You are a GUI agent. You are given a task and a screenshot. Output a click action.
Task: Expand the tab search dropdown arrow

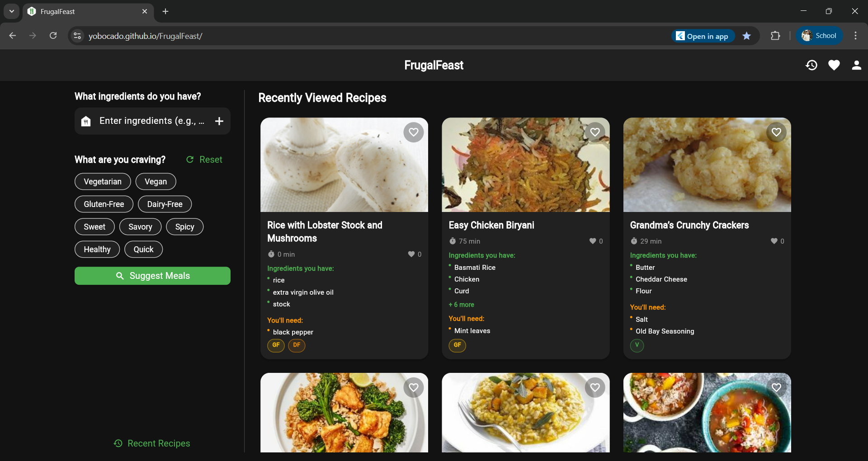[12, 11]
